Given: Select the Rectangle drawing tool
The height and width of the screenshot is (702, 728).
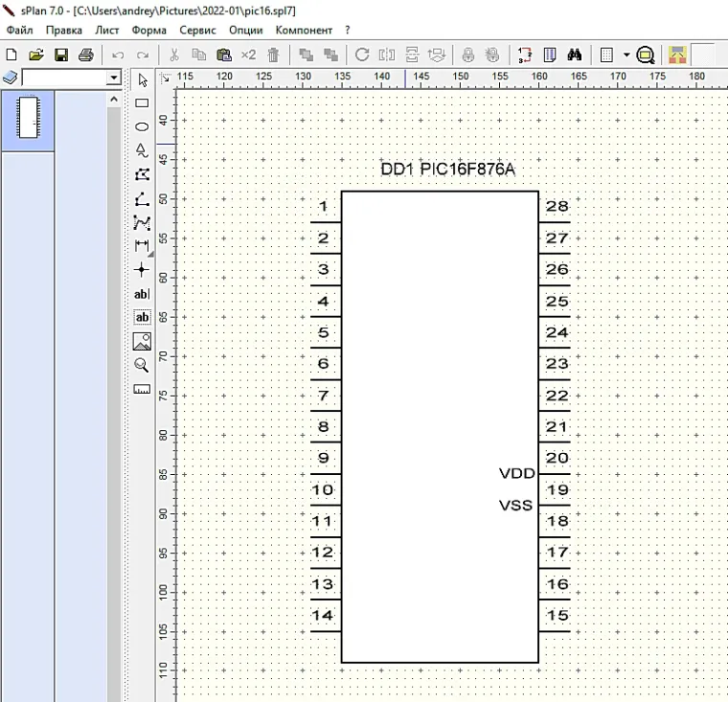Looking at the screenshot, I should point(142,102).
